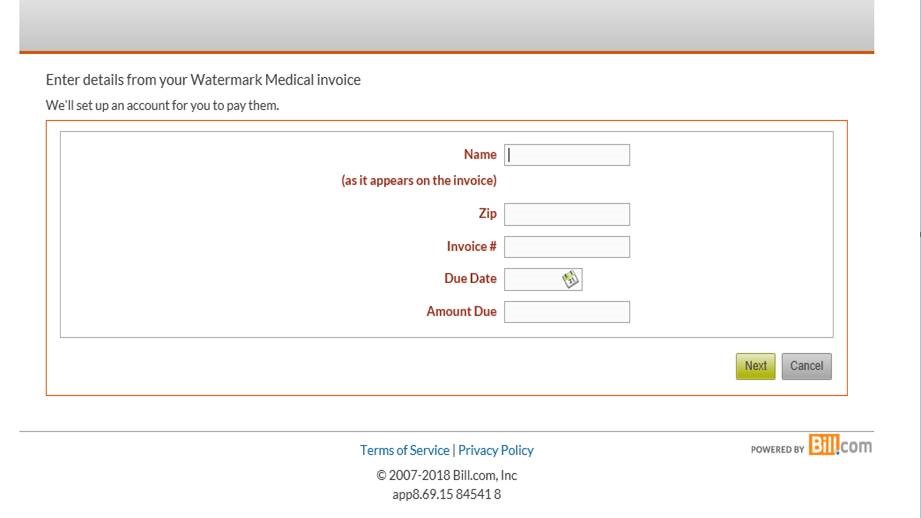
Task: Click the version text 'app8.69.15 84541 8'
Action: [x=446, y=495]
